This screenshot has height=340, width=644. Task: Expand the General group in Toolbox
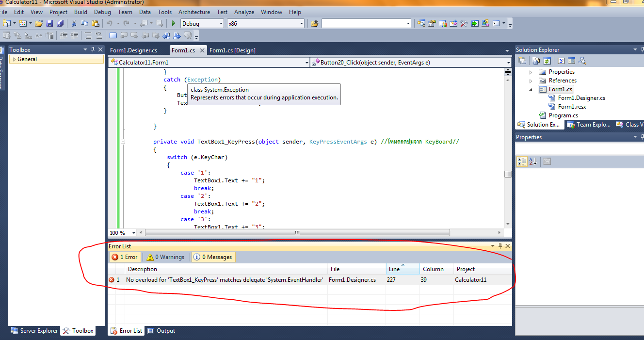click(14, 59)
